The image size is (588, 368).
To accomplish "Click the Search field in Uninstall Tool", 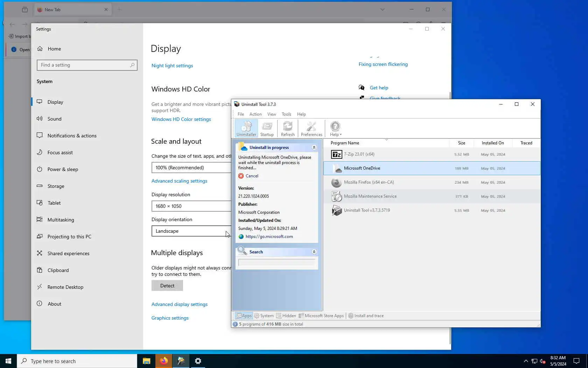I will [x=276, y=262].
